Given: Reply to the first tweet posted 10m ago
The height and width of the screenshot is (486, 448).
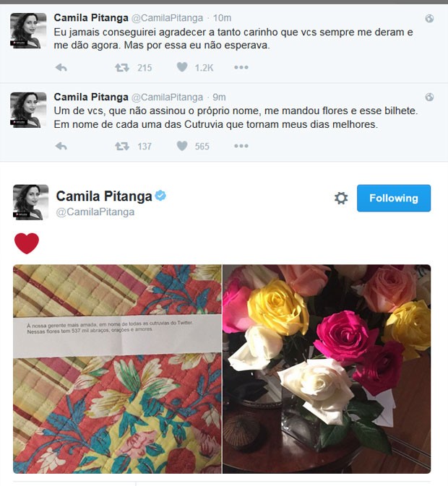Looking at the screenshot, I should (x=61, y=67).
